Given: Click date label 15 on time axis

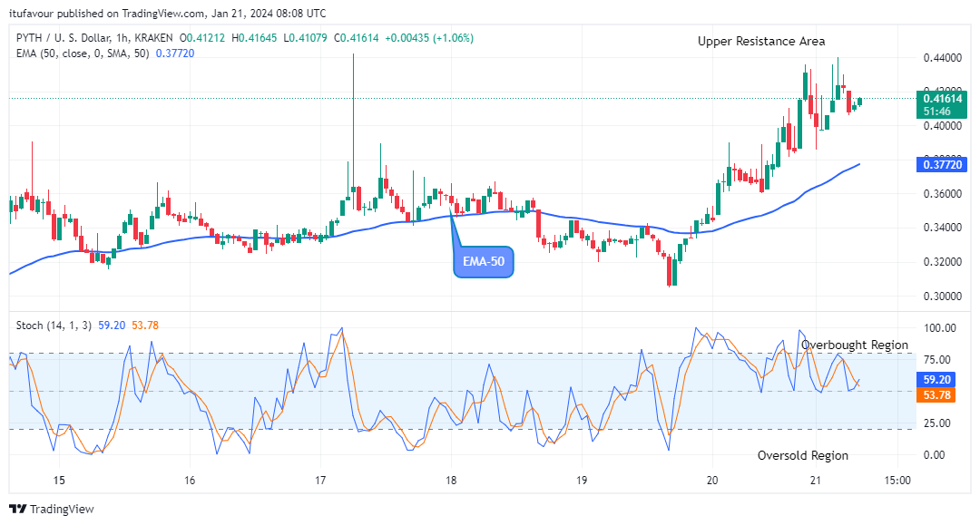Looking at the screenshot, I should tap(59, 481).
